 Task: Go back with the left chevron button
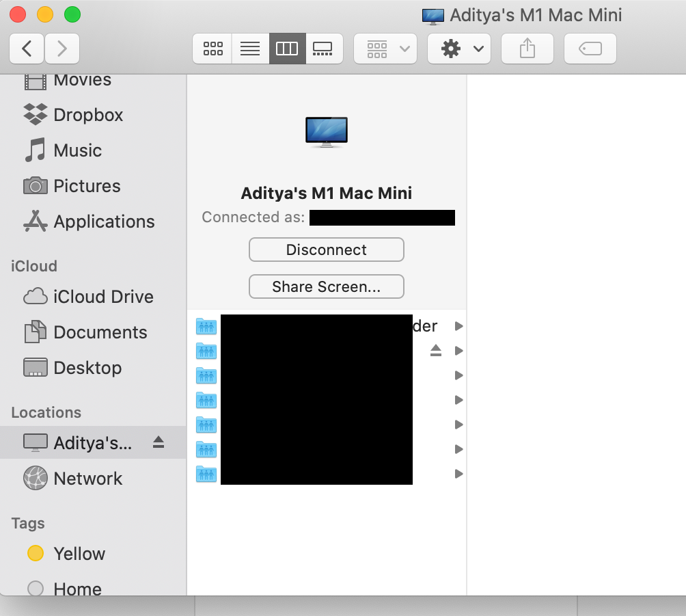[x=27, y=49]
